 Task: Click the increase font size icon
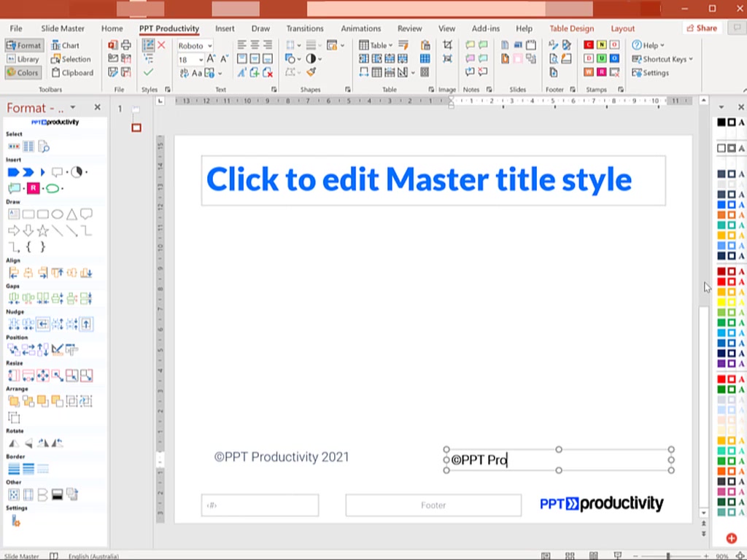[x=211, y=58]
